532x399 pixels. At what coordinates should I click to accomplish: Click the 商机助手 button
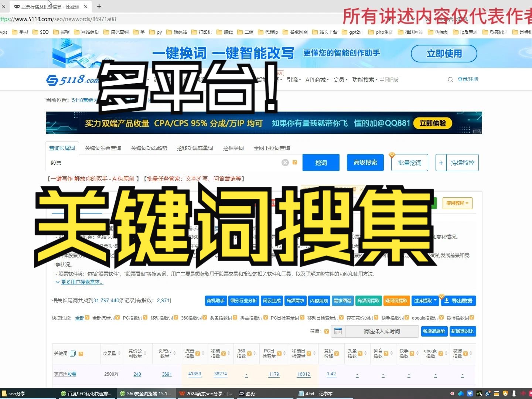(x=216, y=301)
